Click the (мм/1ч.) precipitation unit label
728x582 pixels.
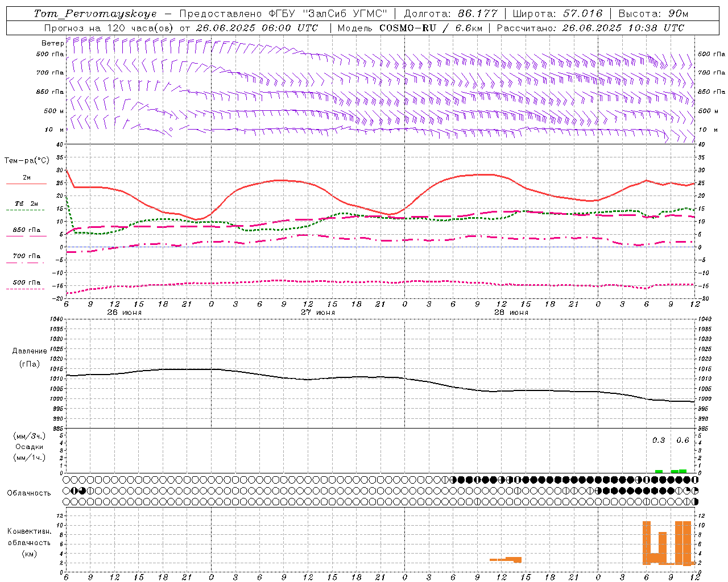click(30, 458)
